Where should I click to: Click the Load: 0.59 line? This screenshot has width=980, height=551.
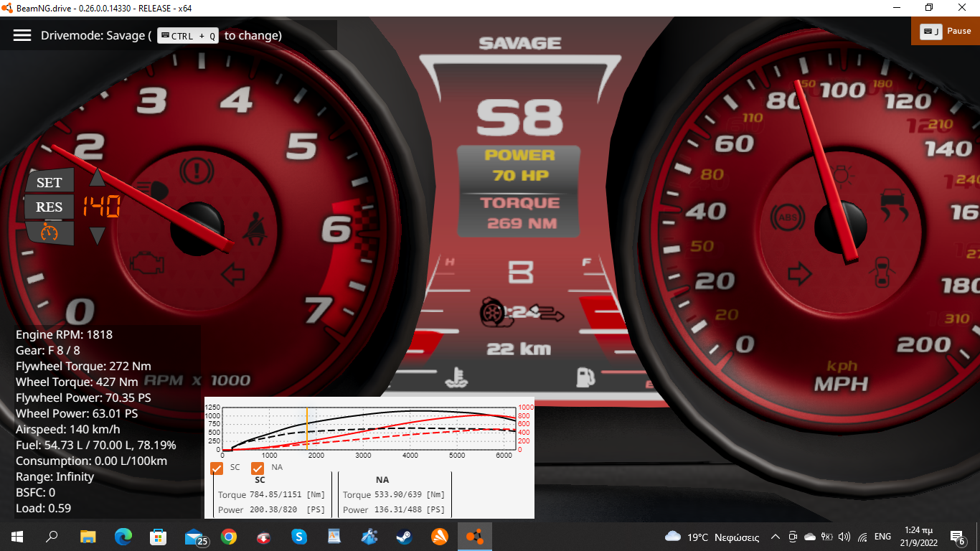(x=43, y=508)
